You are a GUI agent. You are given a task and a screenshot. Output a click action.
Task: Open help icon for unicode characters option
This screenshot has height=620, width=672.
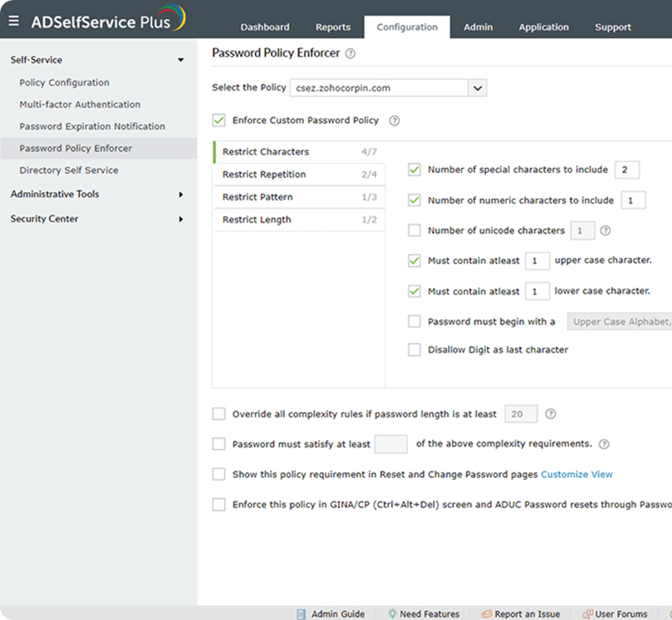click(605, 231)
